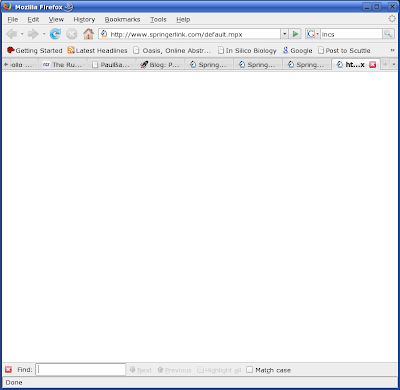Click the Next find button
Screen dimensions: 400x390
coord(141,370)
